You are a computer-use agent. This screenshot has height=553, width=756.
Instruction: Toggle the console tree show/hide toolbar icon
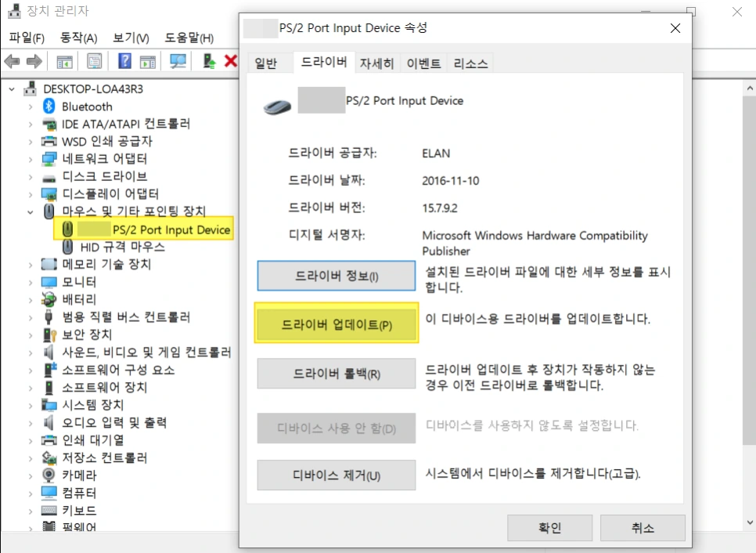point(65,61)
